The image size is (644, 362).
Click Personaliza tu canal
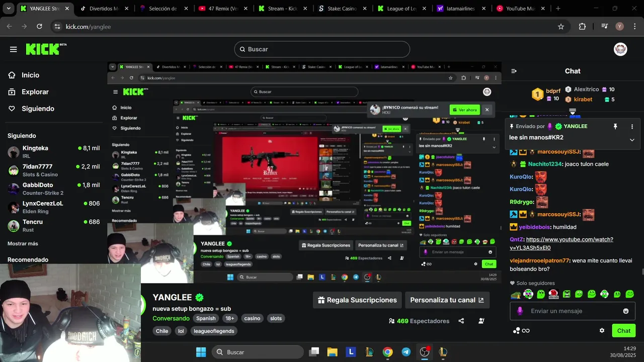point(447,300)
